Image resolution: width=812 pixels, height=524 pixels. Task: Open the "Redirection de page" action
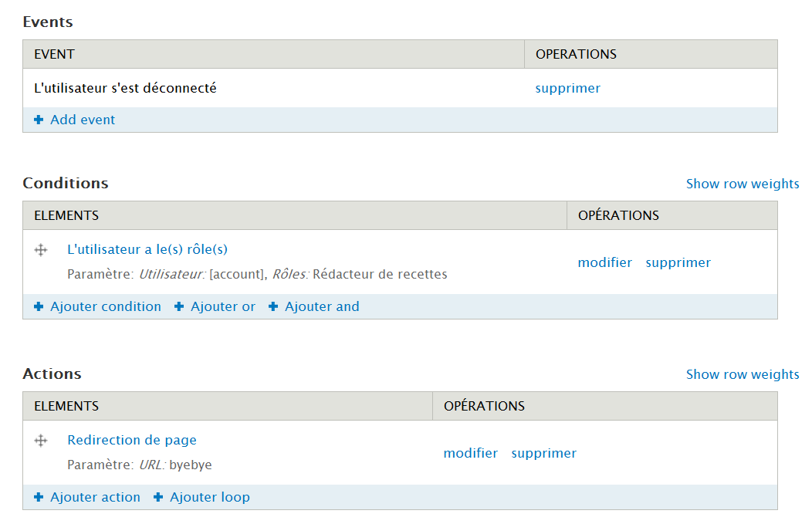[132, 440]
